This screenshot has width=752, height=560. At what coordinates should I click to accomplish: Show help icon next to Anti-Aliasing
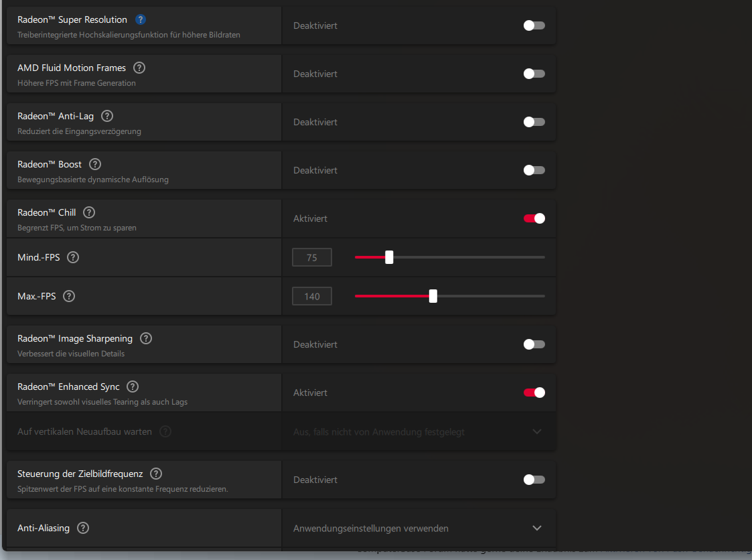coord(83,528)
